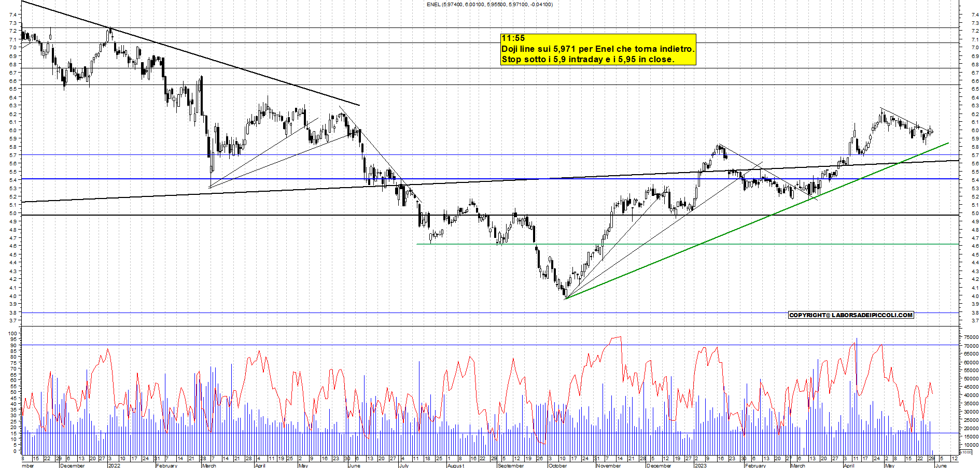Viewport: 980px width, 468px height.
Task: Click the "11:55" timestamp in the yellow note
Action: tap(513, 38)
